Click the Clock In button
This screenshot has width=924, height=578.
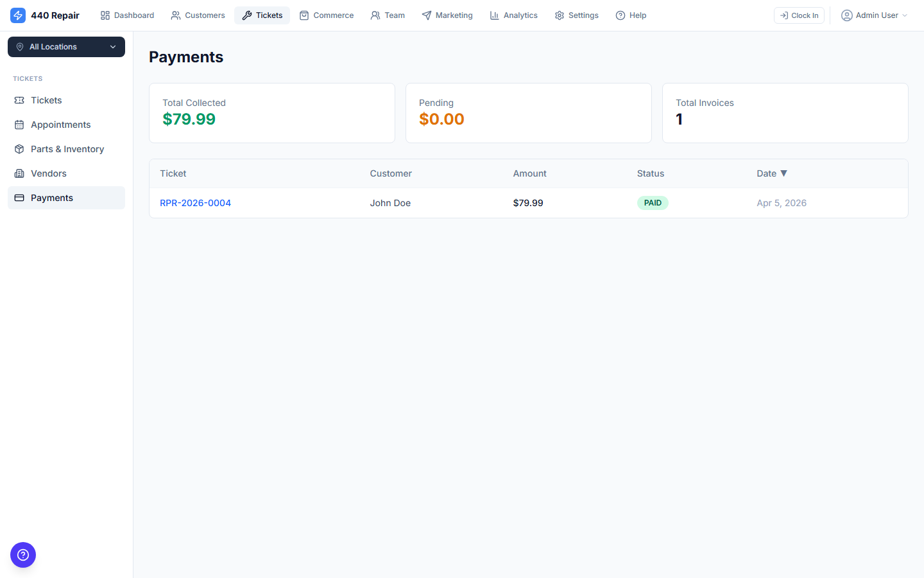point(799,15)
